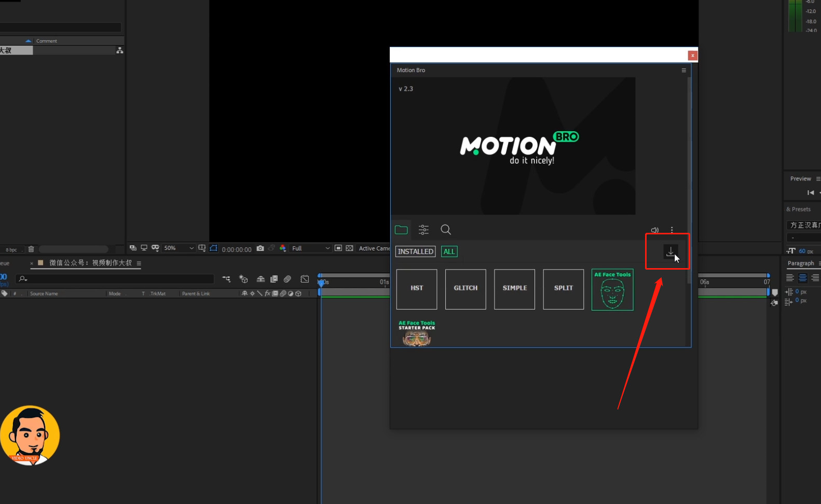821x504 pixels.
Task: Open the Motion Bro search
Action: click(445, 230)
